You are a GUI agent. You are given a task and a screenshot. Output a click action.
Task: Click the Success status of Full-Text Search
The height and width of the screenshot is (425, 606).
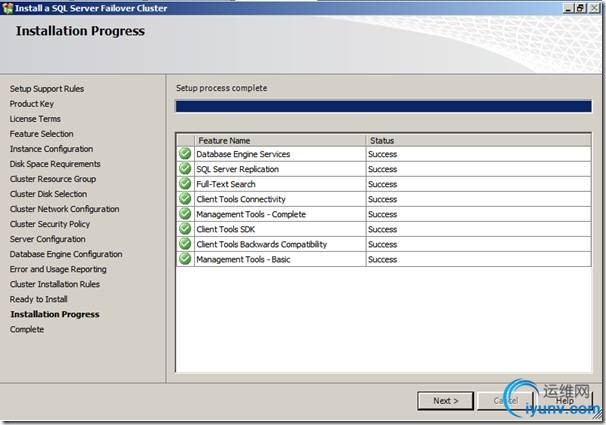click(383, 184)
